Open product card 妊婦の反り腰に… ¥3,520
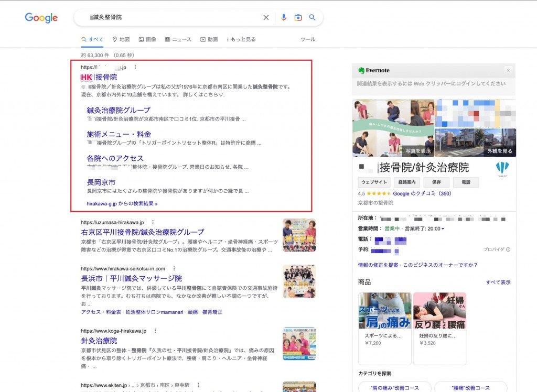537x392 pixels. click(440, 328)
